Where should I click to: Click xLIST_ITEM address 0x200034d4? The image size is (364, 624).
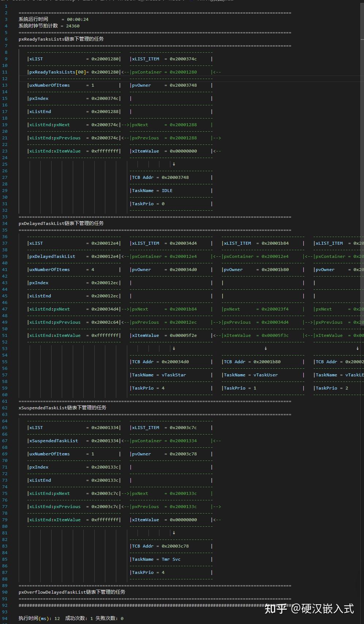(183, 243)
